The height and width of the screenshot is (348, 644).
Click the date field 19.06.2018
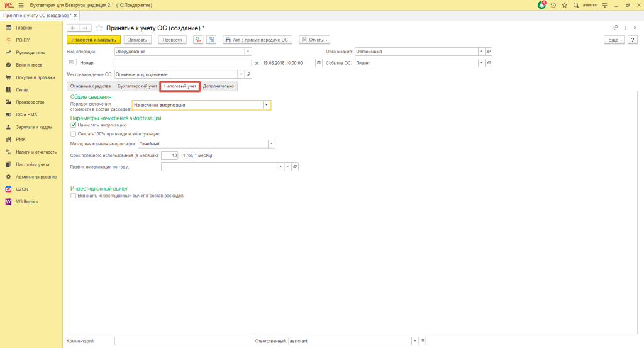coord(288,63)
